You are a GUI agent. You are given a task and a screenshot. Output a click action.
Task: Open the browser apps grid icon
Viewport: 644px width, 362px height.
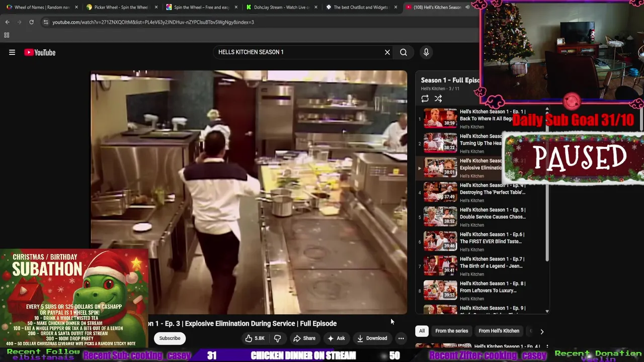(7, 35)
